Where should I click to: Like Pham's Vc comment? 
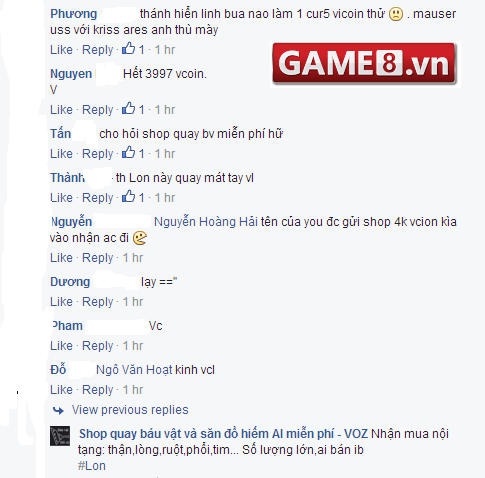click(61, 346)
